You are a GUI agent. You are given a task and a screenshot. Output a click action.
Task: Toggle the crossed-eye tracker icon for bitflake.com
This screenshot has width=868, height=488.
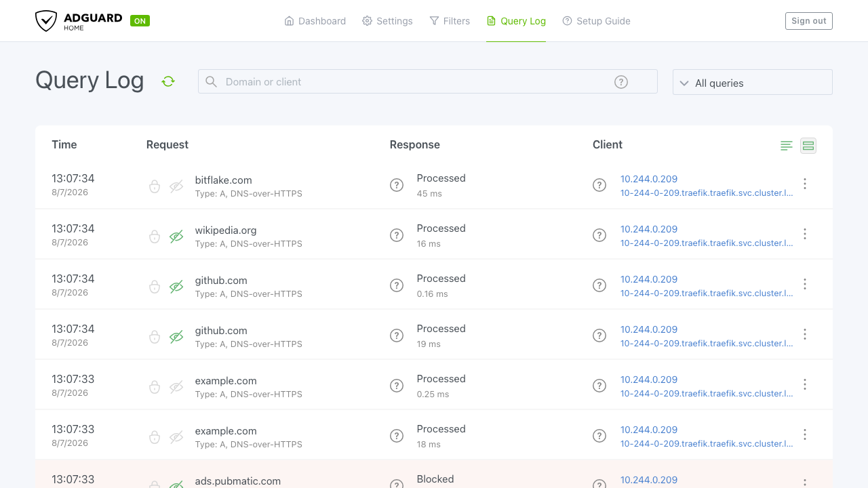(176, 186)
